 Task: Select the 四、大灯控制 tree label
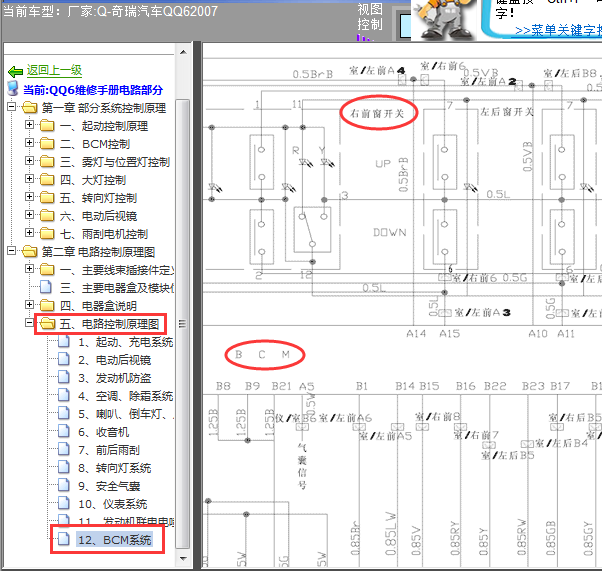pyautogui.click(x=93, y=180)
